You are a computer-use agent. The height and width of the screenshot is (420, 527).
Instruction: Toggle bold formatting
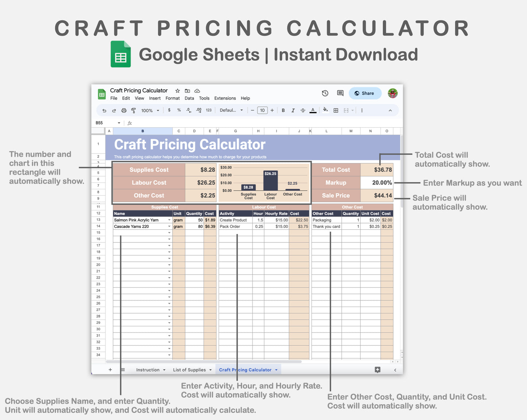(x=283, y=110)
